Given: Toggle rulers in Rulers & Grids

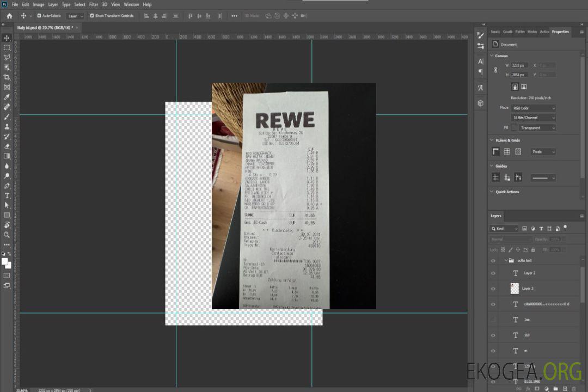Looking at the screenshot, I should click(496, 151).
